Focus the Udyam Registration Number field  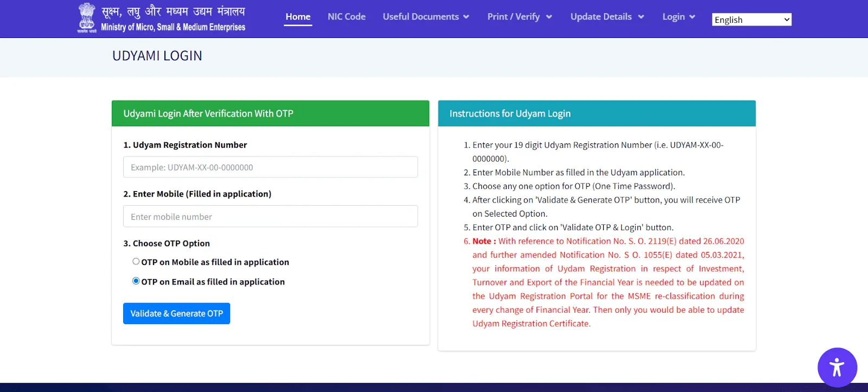tap(270, 167)
